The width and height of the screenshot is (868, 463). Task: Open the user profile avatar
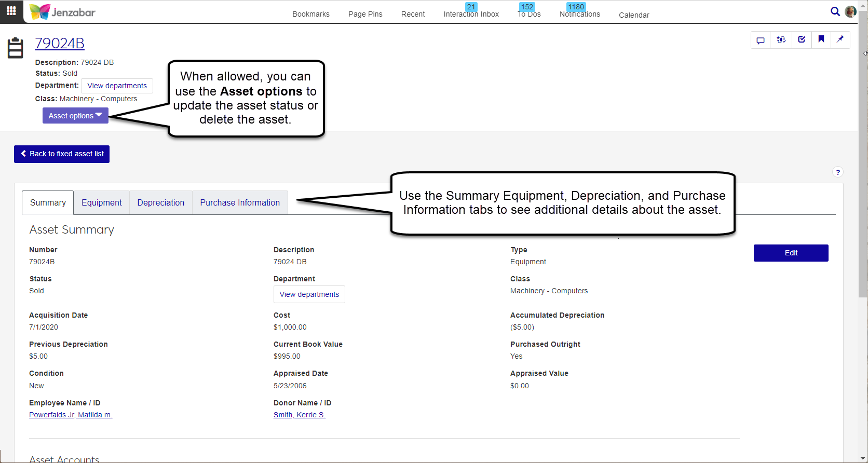[x=850, y=11]
